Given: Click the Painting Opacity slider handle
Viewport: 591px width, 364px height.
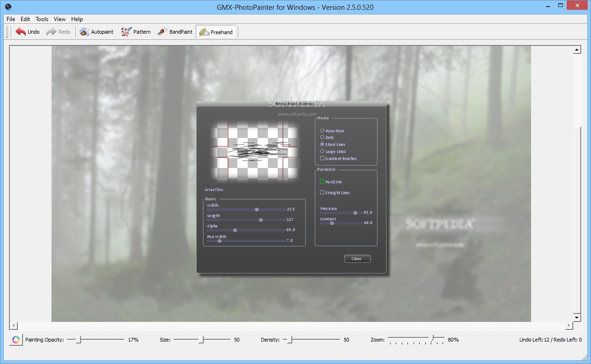Looking at the screenshot, I should (79, 340).
